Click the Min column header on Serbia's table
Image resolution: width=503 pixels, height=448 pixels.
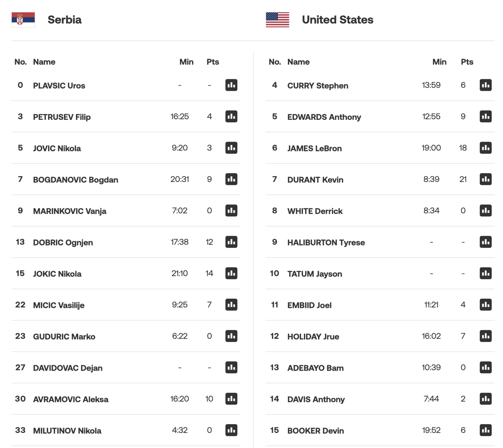click(186, 62)
